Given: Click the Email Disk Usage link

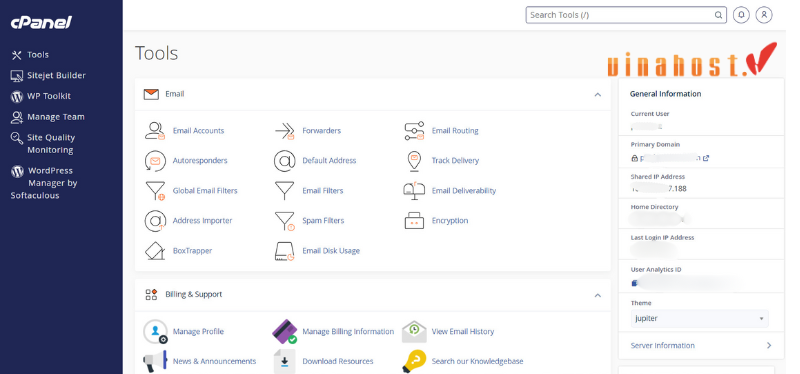Looking at the screenshot, I should click(x=331, y=251).
